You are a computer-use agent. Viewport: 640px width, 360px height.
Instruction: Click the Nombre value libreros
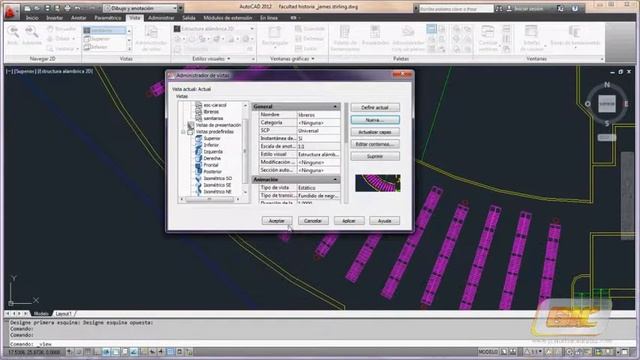pos(318,115)
